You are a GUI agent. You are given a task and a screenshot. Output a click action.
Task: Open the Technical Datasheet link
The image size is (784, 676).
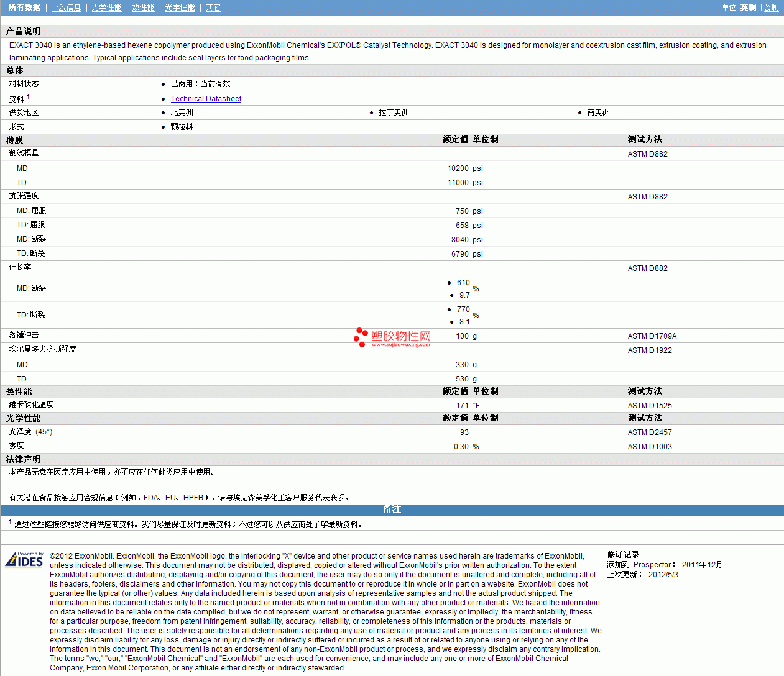tap(206, 99)
